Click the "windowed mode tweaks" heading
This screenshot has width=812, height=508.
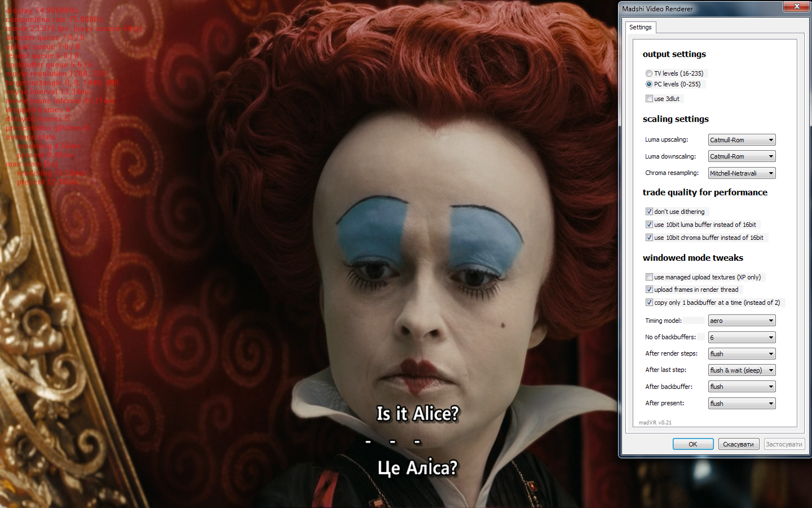pyautogui.click(x=693, y=258)
